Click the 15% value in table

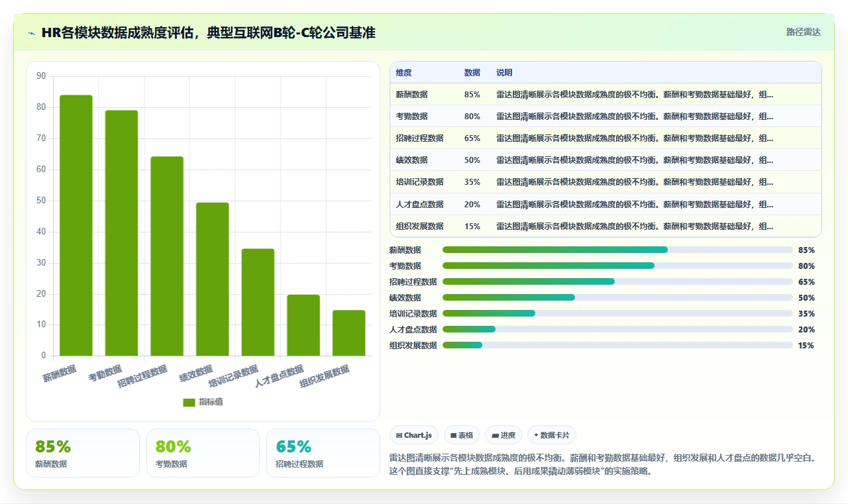pyautogui.click(x=472, y=227)
